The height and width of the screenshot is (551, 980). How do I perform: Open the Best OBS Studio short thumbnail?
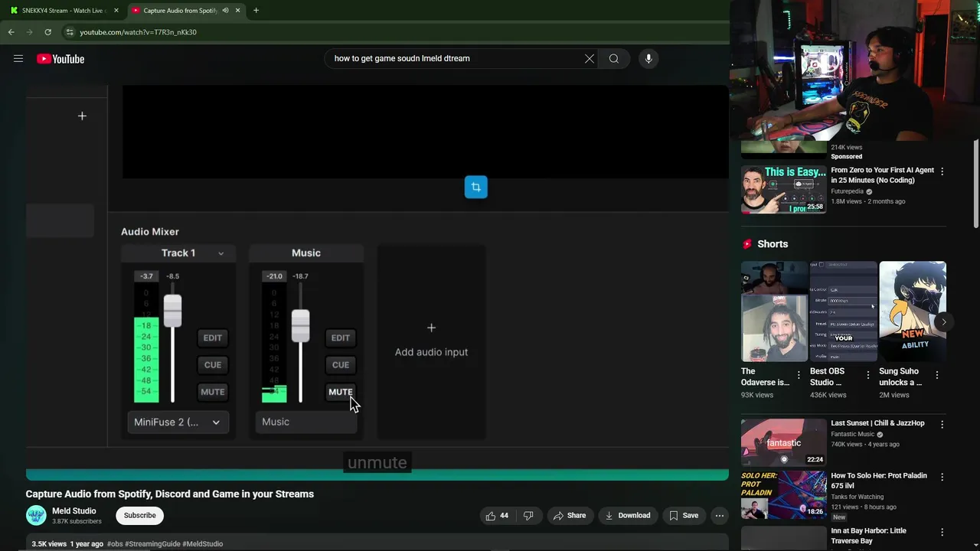pyautogui.click(x=843, y=311)
